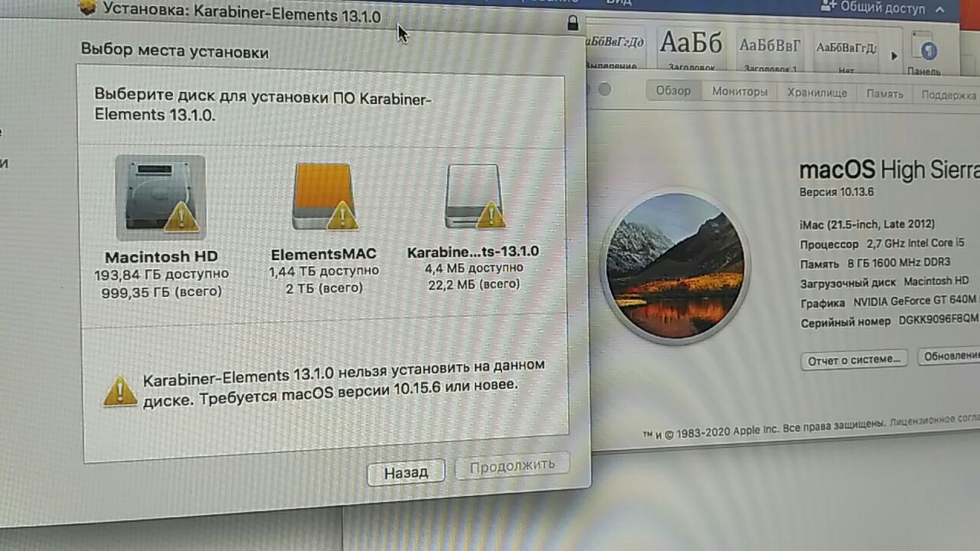Click the disabled Продолжить button

[x=511, y=465]
